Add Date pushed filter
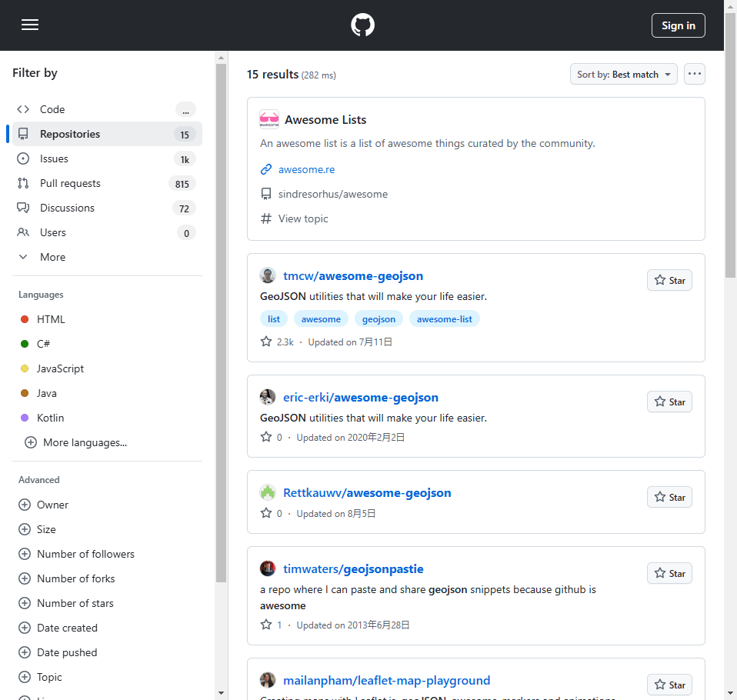Image resolution: width=737 pixels, height=700 pixels. pyautogui.click(x=58, y=652)
